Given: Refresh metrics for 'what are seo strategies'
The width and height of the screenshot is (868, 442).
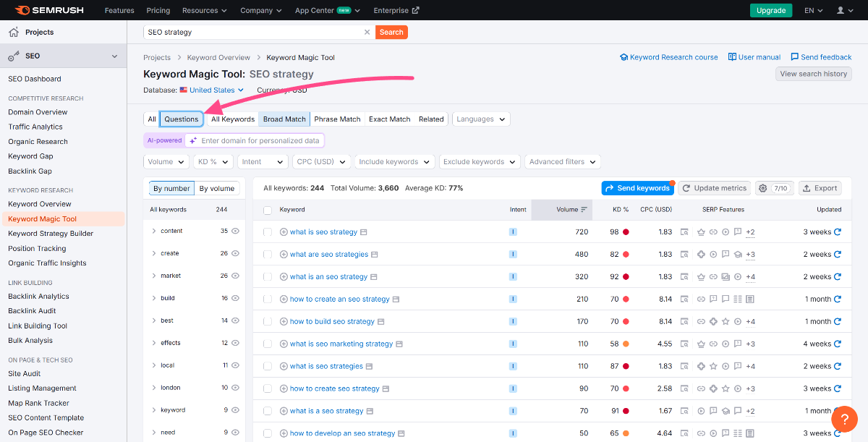Looking at the screenshot, I should 838,255.
